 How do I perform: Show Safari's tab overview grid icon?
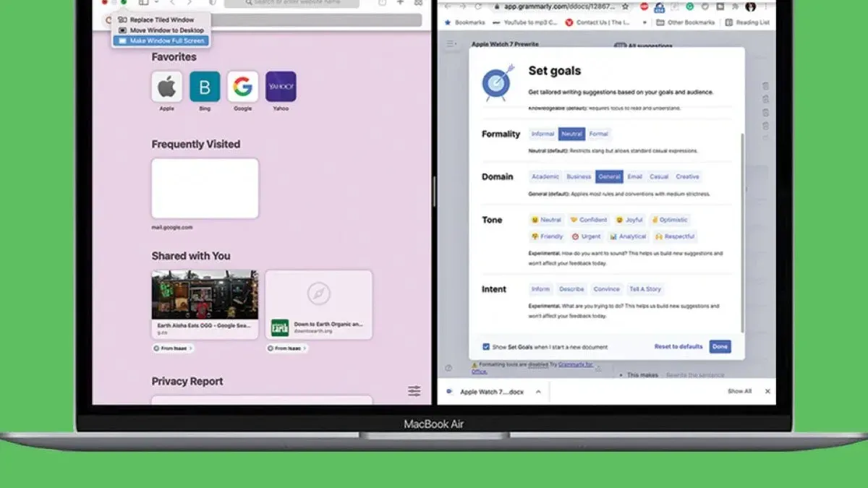click(418, 3)
